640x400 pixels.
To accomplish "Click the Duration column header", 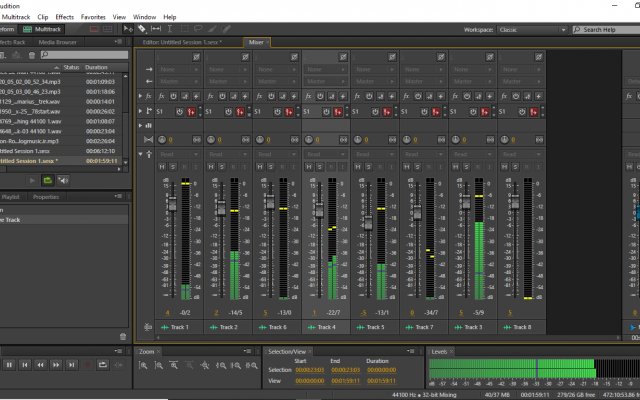I will [96, 67].
